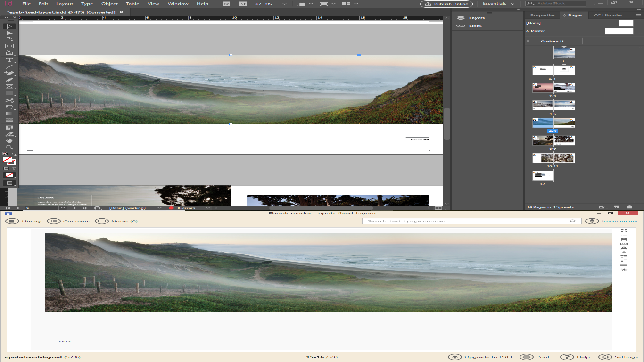The width and height of the screenshot is (644, 362).
Task: Select the Zoom tool in toolbar
Action: 9,148
